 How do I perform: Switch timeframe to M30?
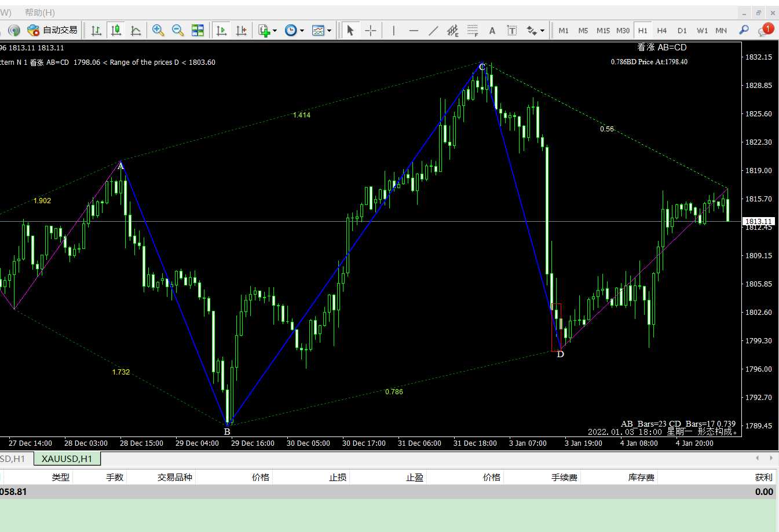623,31
